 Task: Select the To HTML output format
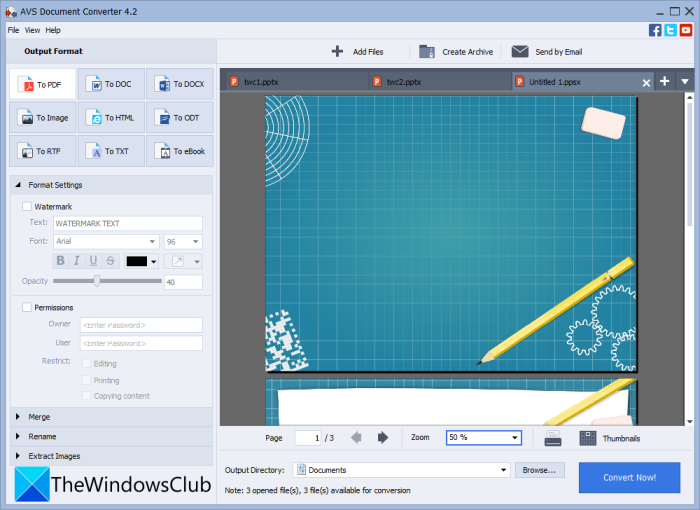(x=111, y=117)
